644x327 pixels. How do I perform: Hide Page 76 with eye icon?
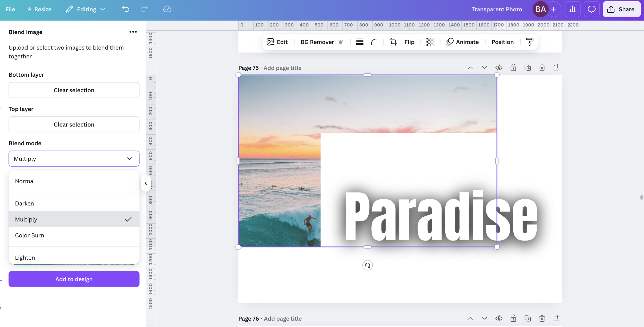tap(499, 319)
